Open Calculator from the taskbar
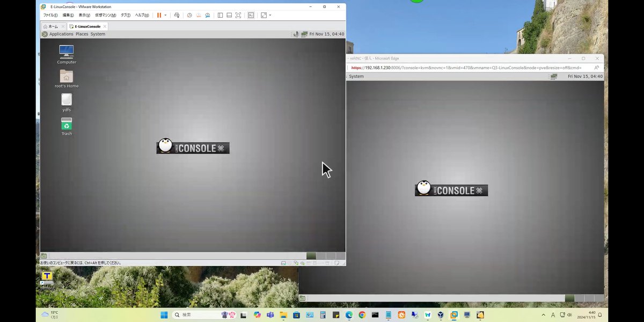The height and width of the screenshot is (322, 644). pyautogui.click(x=323, y=314)
